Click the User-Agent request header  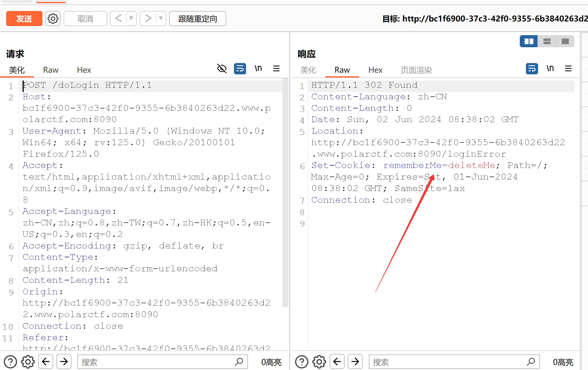tap(144, 142)
